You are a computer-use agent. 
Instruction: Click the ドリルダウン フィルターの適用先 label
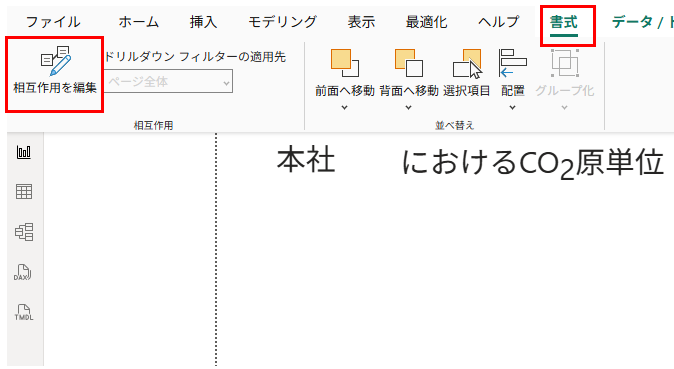coord(195,57)
